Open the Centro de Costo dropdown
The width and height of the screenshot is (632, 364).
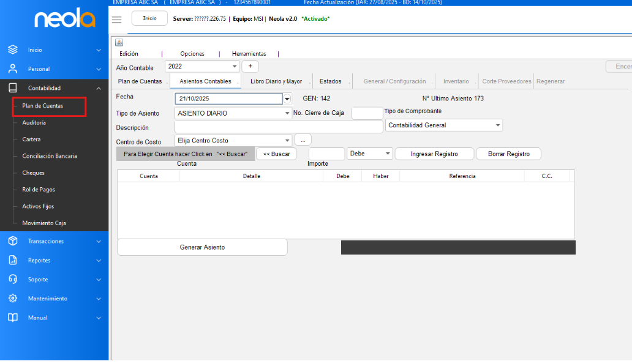[x=287, y=141]
